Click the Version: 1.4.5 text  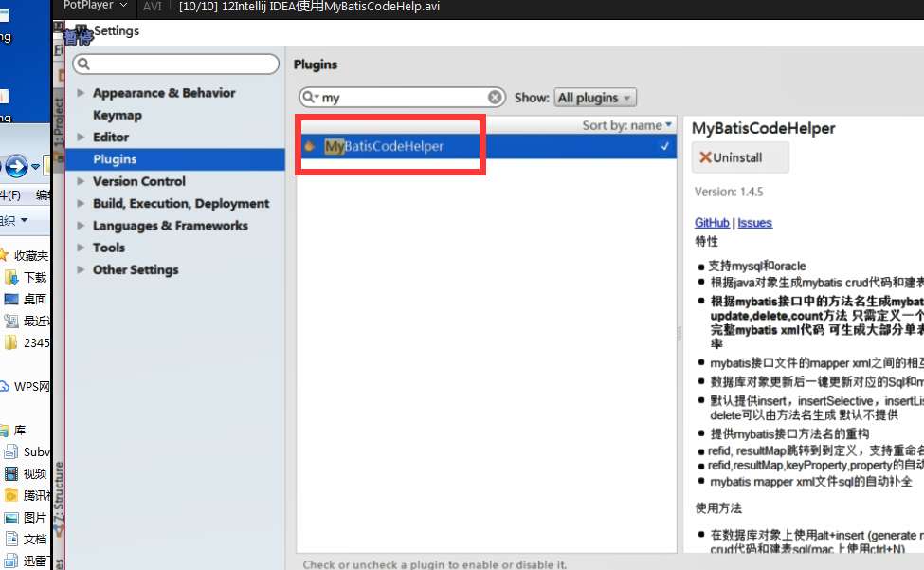(729, 192)
